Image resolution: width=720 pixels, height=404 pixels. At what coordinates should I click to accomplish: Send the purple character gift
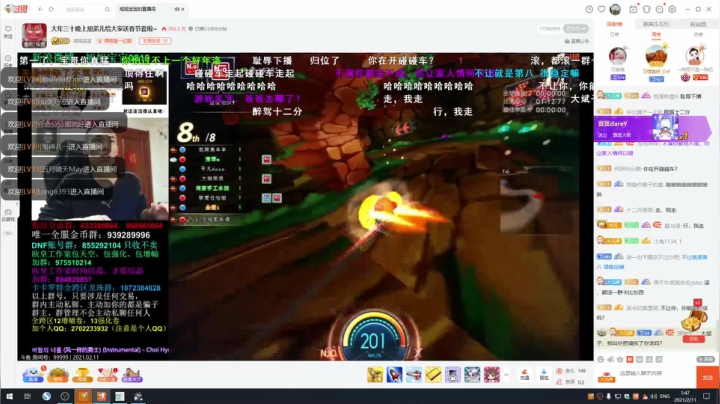click(452, 375)
